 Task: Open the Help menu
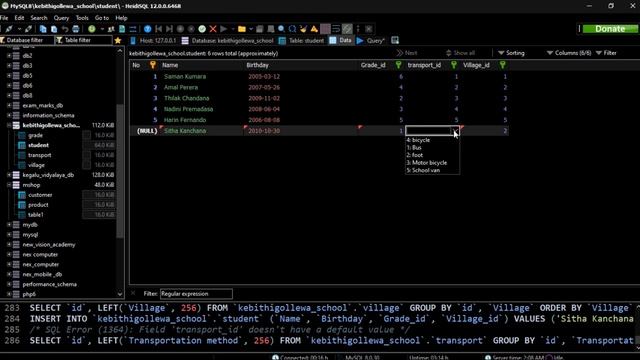(x=121, y=18)
